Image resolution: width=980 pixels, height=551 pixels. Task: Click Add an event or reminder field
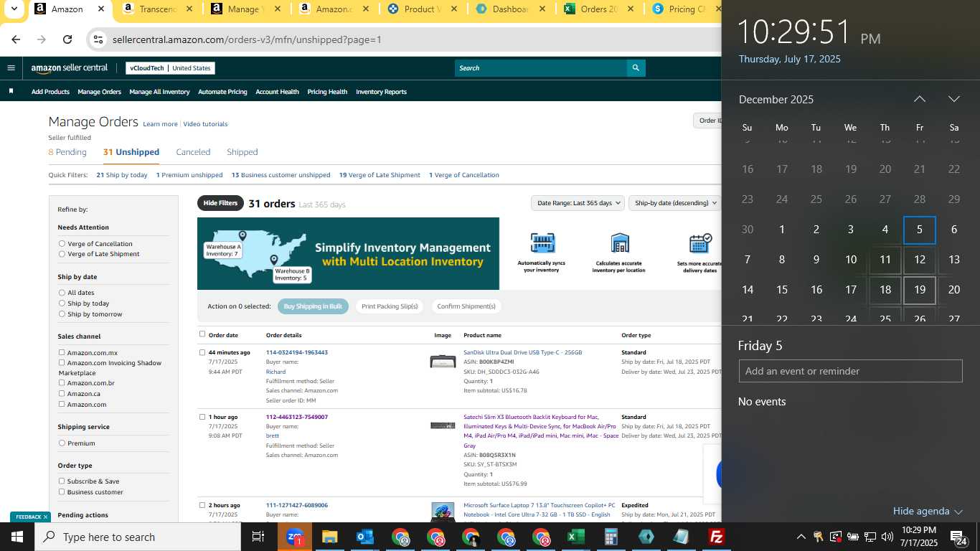point(850,371)
